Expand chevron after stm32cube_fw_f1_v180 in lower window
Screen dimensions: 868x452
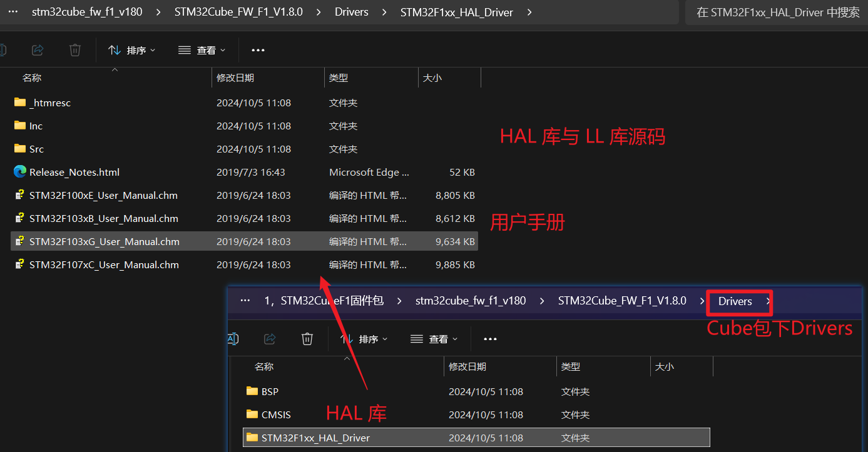[x=543, y=301]
